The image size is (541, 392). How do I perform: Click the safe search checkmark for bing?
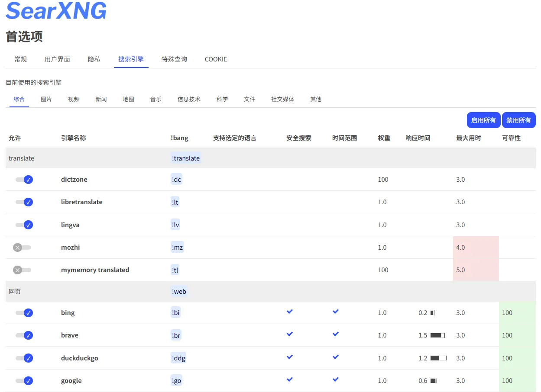tap(290, 312)
